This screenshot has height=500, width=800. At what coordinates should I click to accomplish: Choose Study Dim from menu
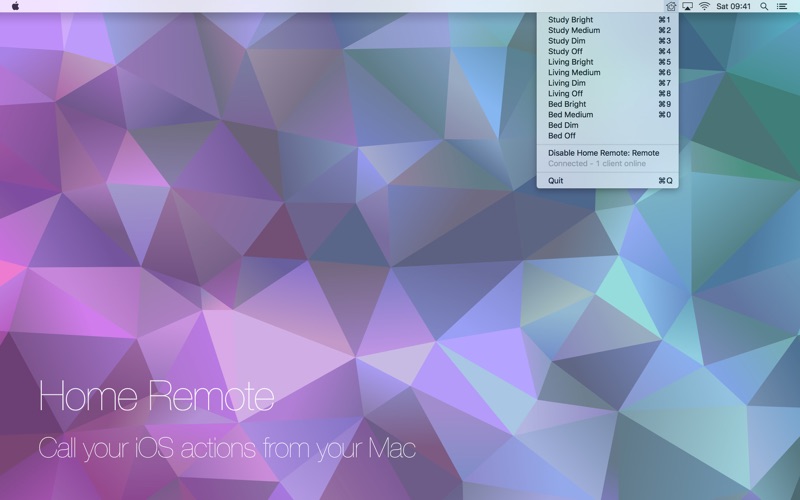(x=608, y=41)
